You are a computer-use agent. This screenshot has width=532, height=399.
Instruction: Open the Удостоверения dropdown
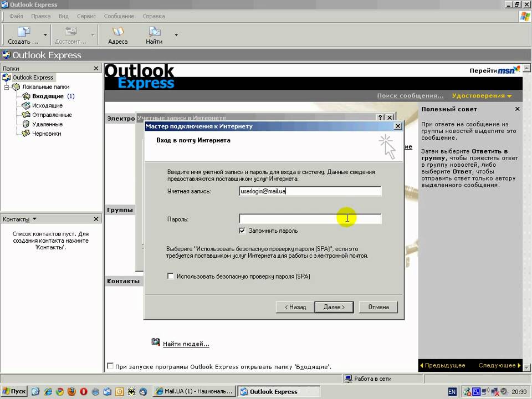point(482,96)
